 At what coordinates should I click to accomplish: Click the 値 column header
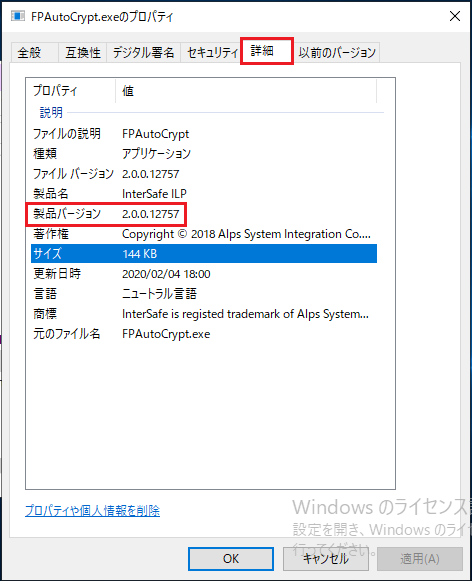pos(246,90)
